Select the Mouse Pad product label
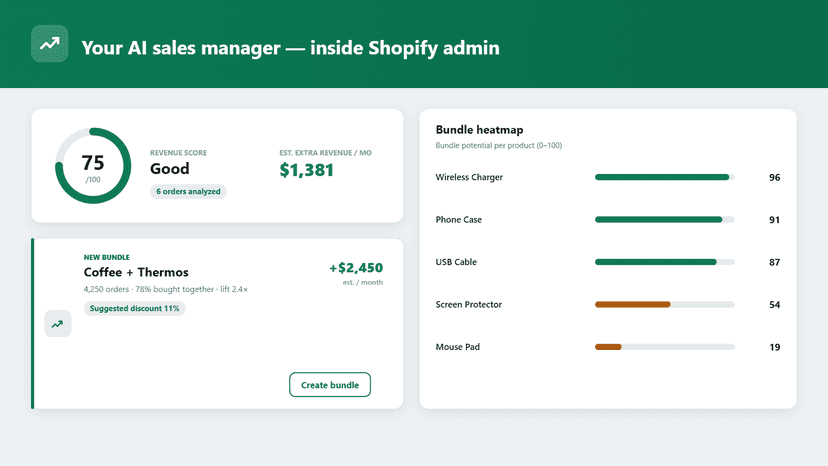 point(457,347)
